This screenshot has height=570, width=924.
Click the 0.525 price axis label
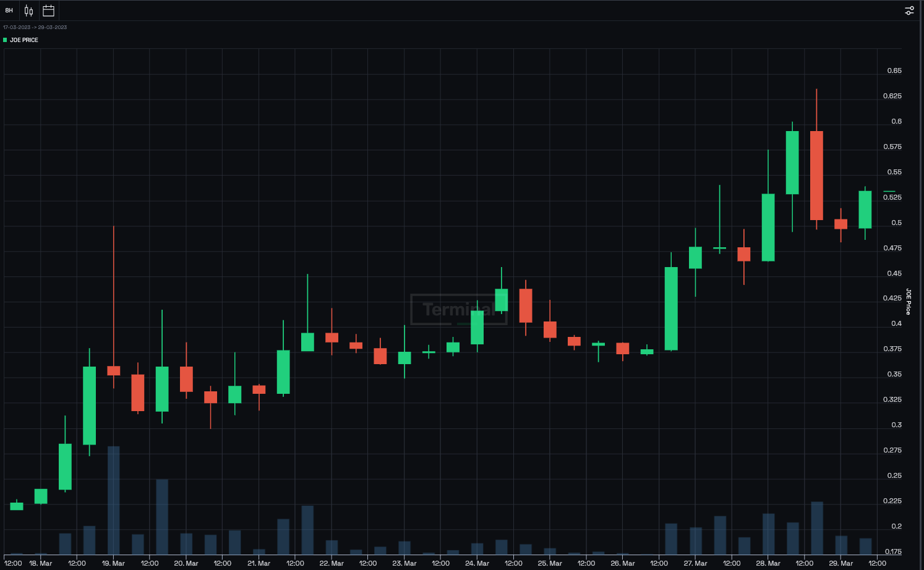tap(892, 197)
